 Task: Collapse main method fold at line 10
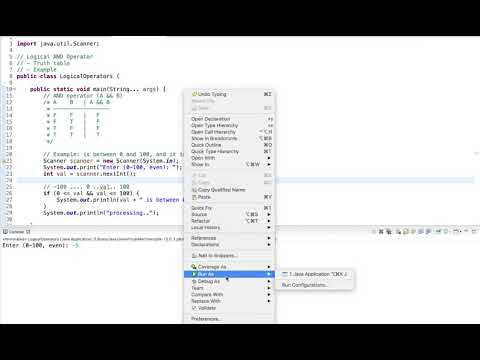(x=14, y=89)
